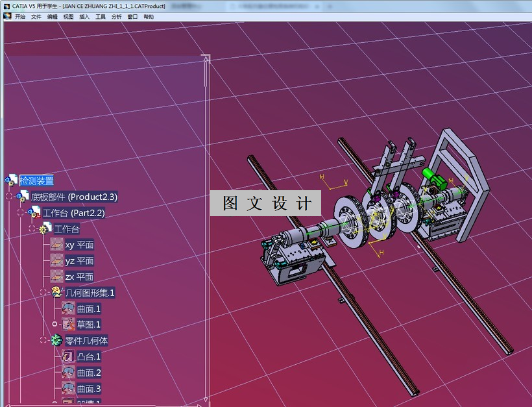Click the zx 平面 plane icon
This screenshot has width=532, height=407.
pos(56,277)
